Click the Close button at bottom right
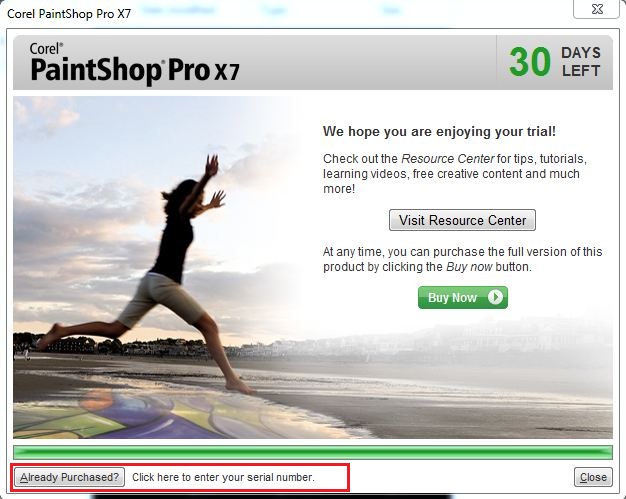Viewport: 626px width, 499px height. (x=593, y=477)
